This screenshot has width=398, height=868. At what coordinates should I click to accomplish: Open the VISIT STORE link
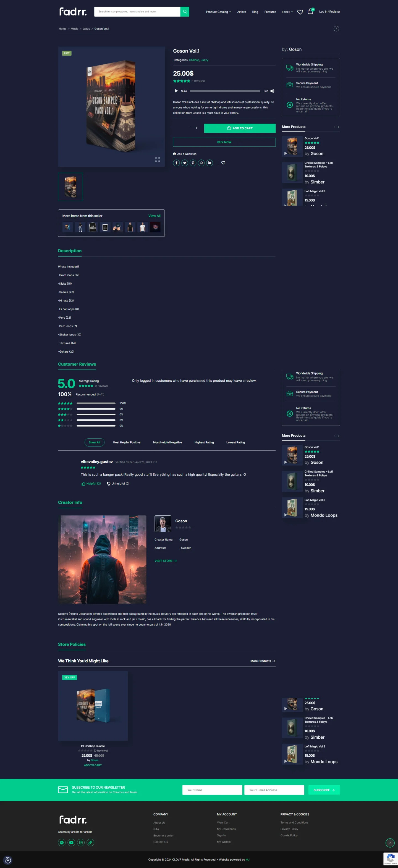coord(166,561)
